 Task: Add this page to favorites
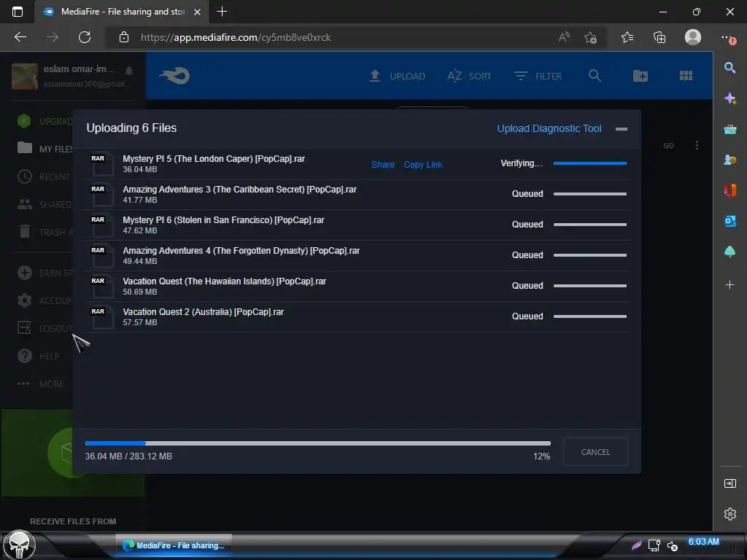tap(591, 37)
